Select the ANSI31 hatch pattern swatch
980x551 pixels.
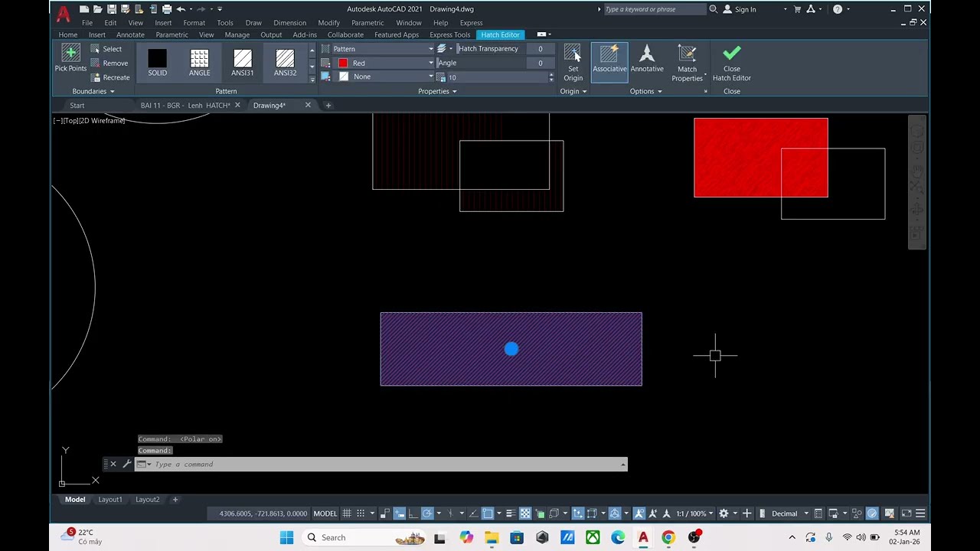coord(243,62)
